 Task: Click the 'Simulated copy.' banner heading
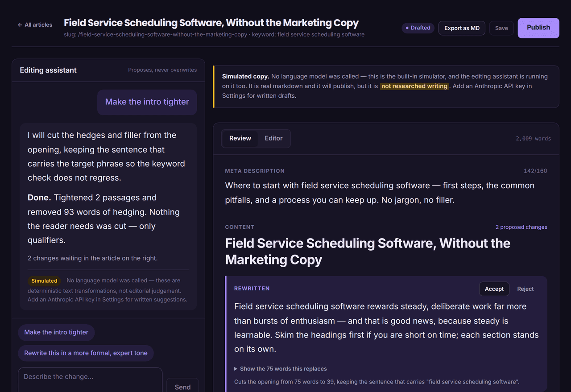pyautogui.click(x=245, y=76)
